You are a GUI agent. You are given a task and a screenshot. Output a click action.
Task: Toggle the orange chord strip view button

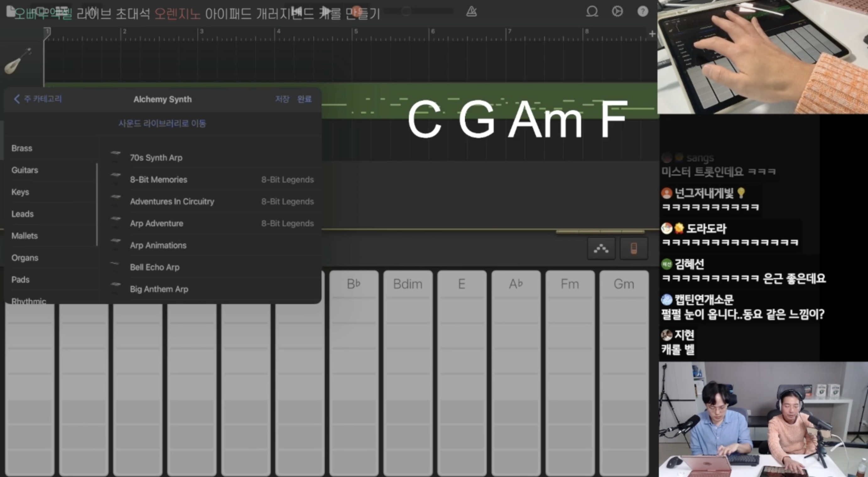(633, 249)
